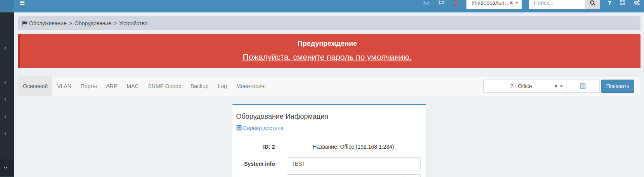Image resolution: width=644 pixels, height=177 pixels.
Task: Click the list icon beside device selector
Action: [583, 86]
